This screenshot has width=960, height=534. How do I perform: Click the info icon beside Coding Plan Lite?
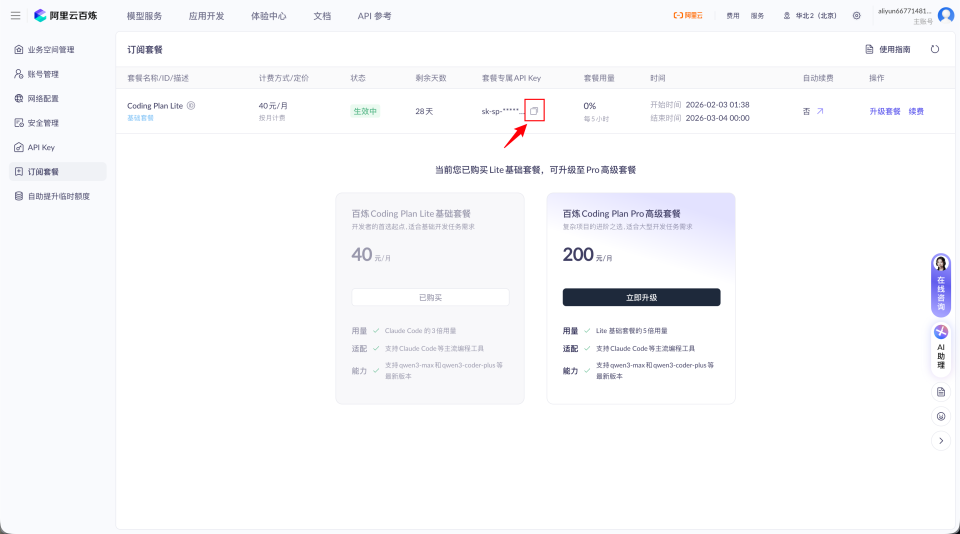pyautogui.click(x=191, y=105)
